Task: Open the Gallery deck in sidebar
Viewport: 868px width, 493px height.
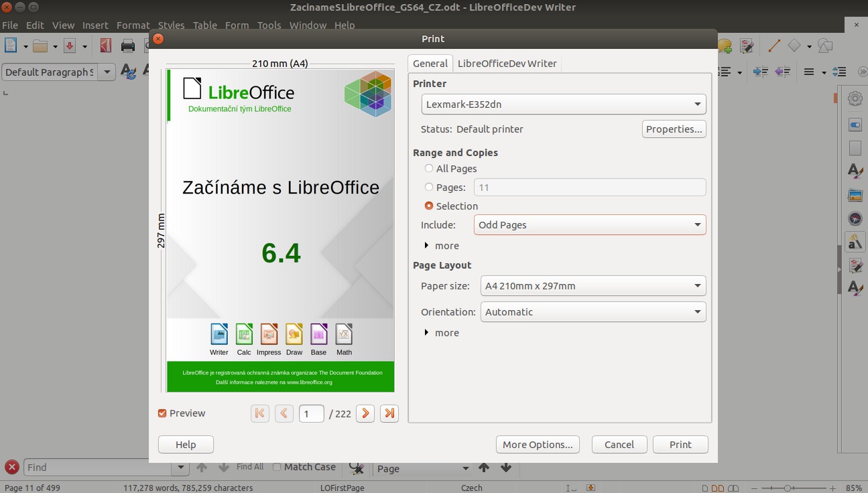Action: pos(855,195)
